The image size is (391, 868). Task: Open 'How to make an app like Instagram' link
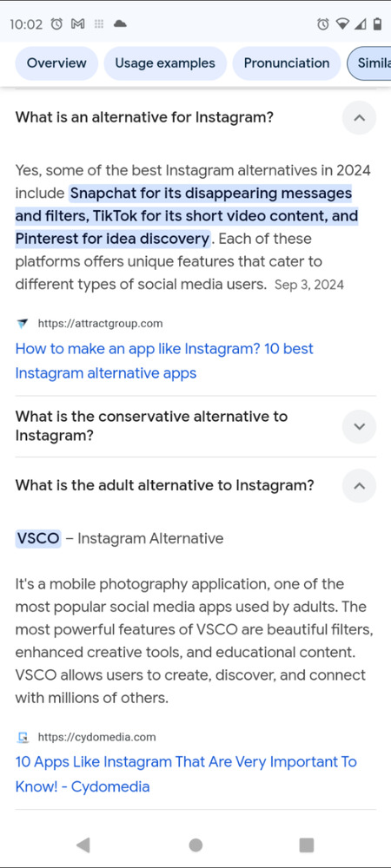[164, 361]
